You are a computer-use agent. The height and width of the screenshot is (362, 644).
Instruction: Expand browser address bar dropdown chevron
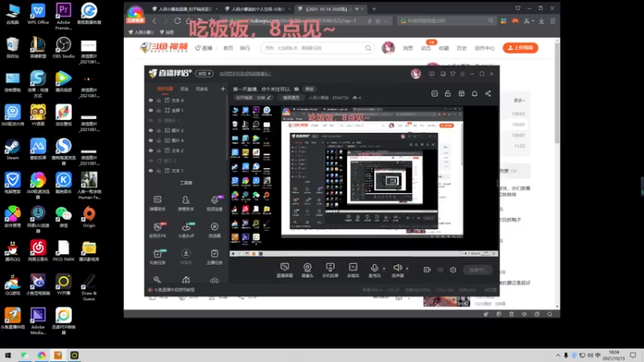386,21
